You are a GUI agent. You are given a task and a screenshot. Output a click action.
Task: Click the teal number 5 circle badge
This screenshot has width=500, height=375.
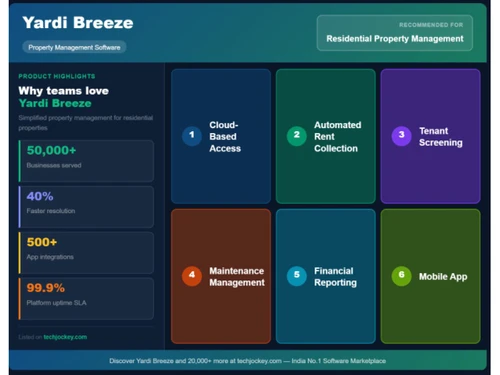tap(297, 276)
